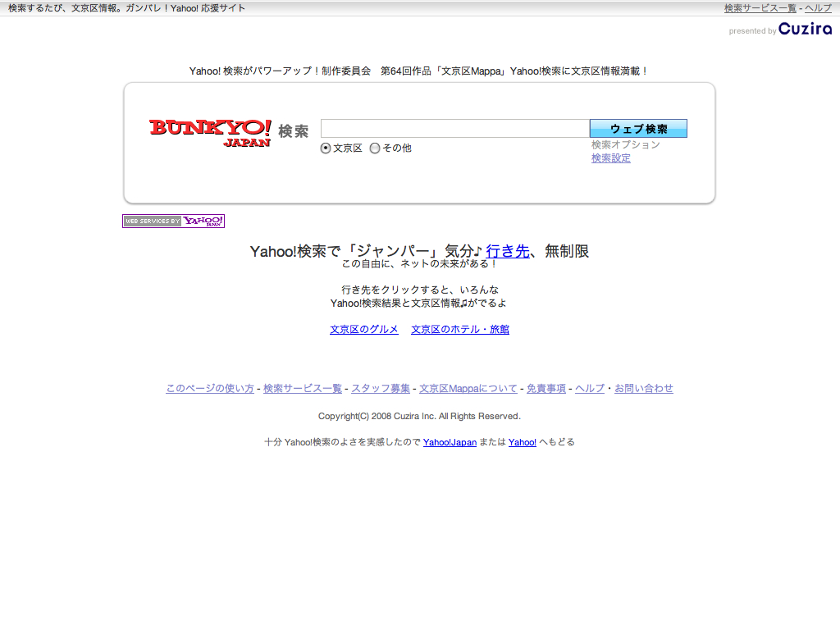The width and height of the screenshot is (840, 630).
Task: Select the その他 radio button
Action: pos(375,148)
